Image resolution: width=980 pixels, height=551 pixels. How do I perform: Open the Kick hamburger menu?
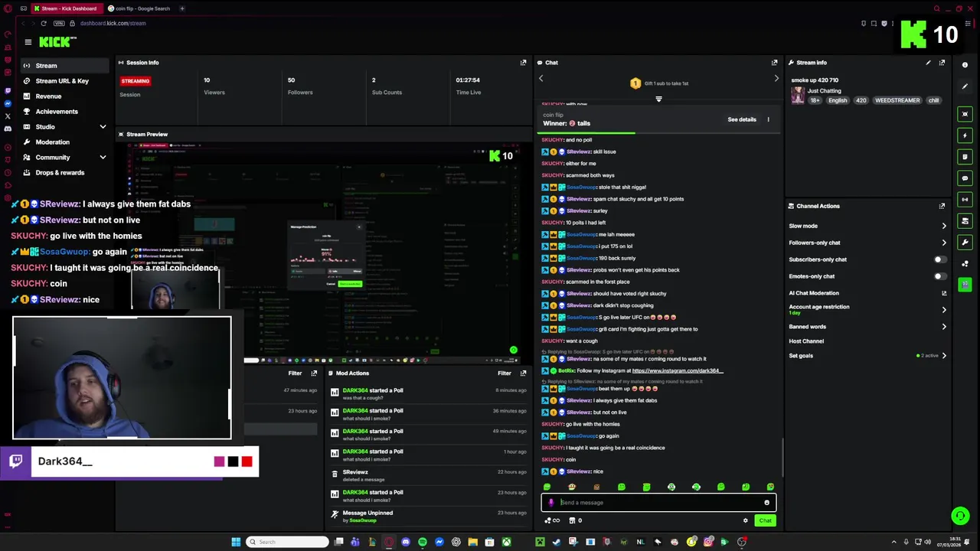coord(28,42)
